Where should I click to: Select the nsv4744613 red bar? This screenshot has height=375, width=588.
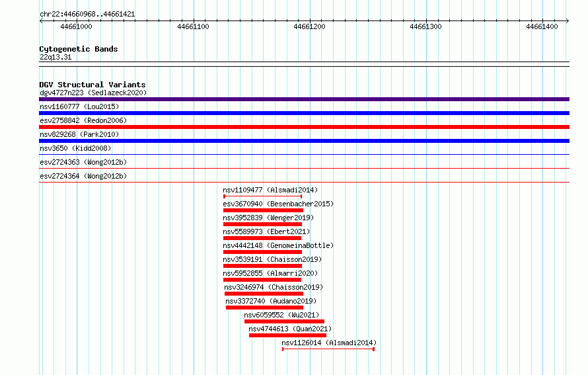click(x=287, y=335)
